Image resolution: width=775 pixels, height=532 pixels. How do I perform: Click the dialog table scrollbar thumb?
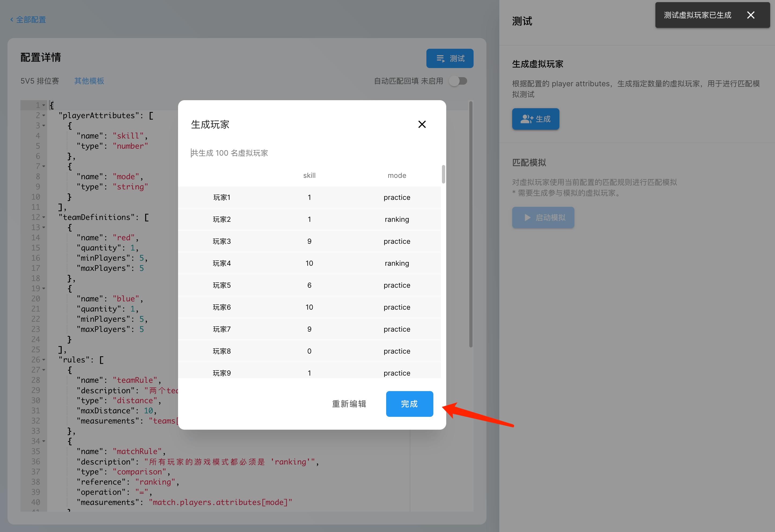click(x=443, y=174)
